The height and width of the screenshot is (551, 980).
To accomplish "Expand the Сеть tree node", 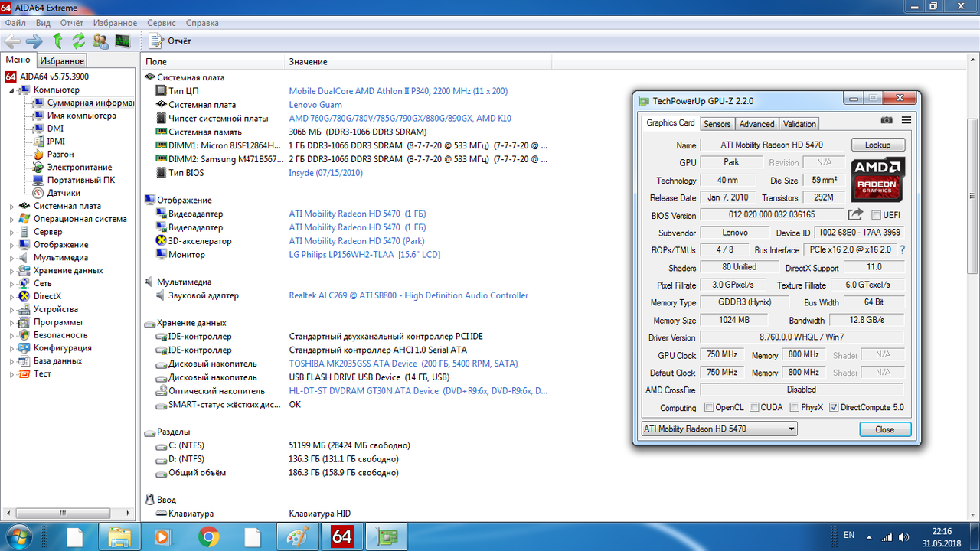I will pos(12,283).
